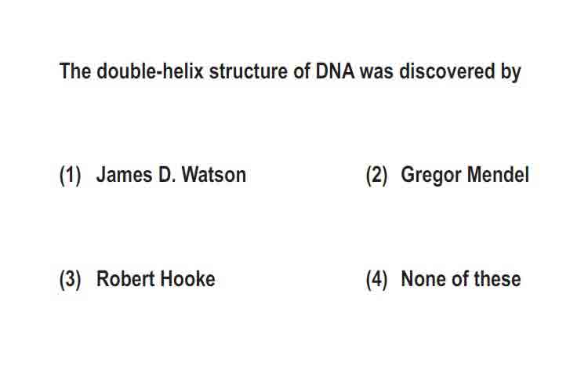Select answer option Robert Hooke
This screenshot has width=588, height=392.
point(156,279)
